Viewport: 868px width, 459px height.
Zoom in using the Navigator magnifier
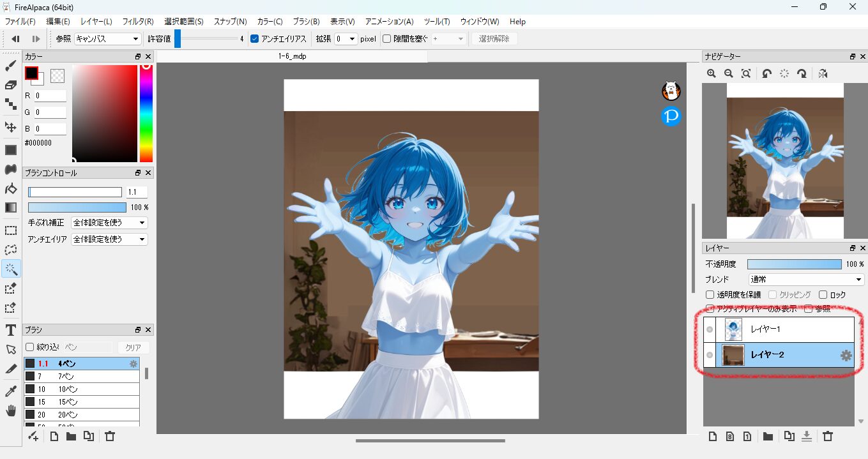click(712, 73)
